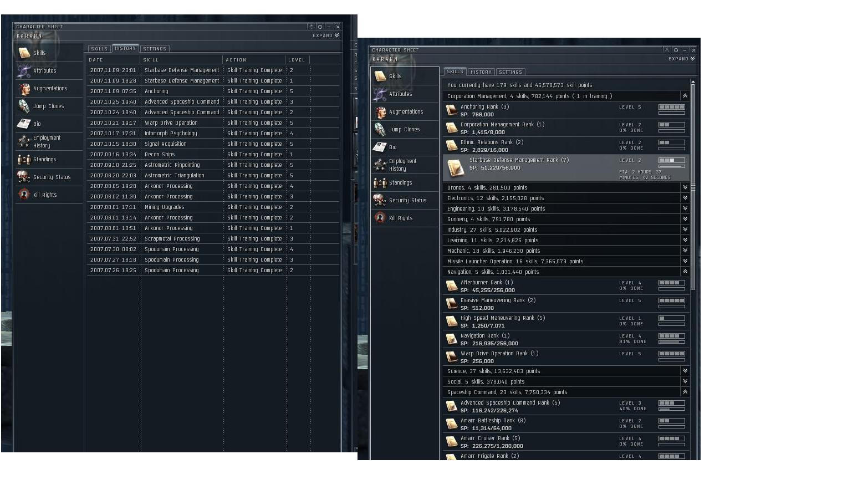Viewport: 868px width, 500px height.
Task: Click the Navigation skill's 81% training progress bar
Action: 672,342
